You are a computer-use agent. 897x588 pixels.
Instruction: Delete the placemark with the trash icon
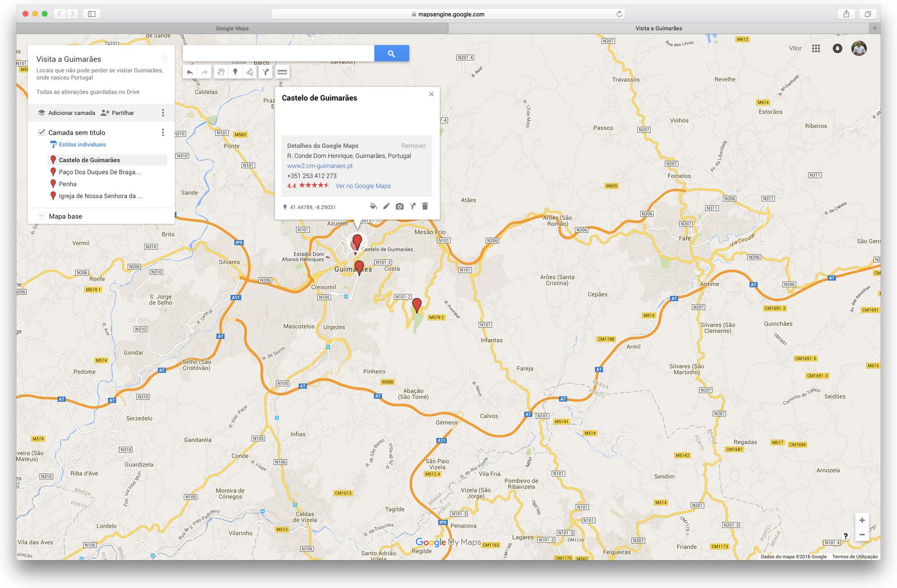click(425, 207)
